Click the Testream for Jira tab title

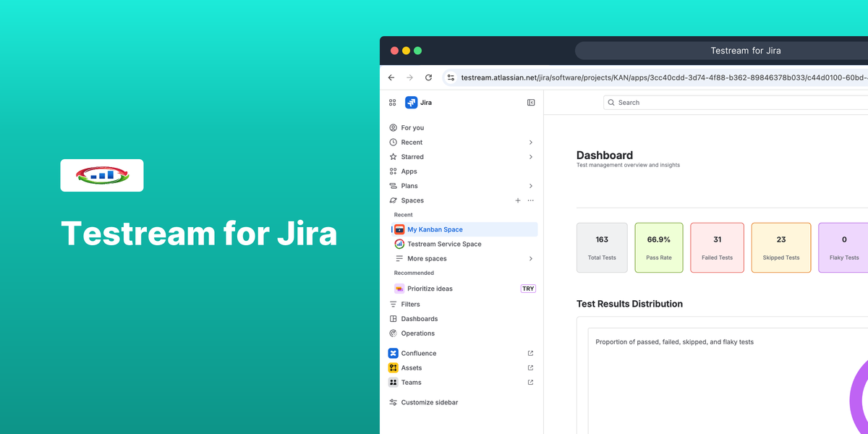(746, 51)
